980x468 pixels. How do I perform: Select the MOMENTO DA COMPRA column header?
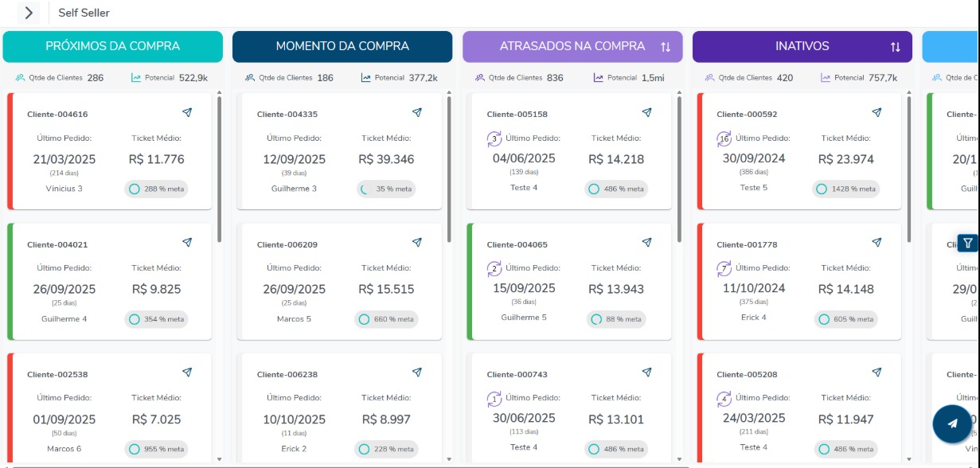tap(342, 46)
